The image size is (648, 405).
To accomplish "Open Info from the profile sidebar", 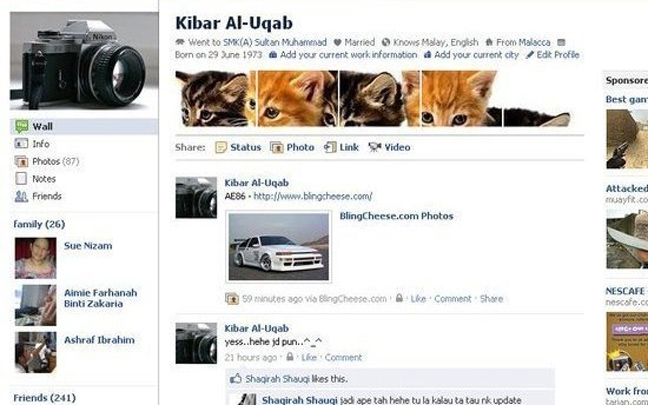I will click(x=41, y=144).
